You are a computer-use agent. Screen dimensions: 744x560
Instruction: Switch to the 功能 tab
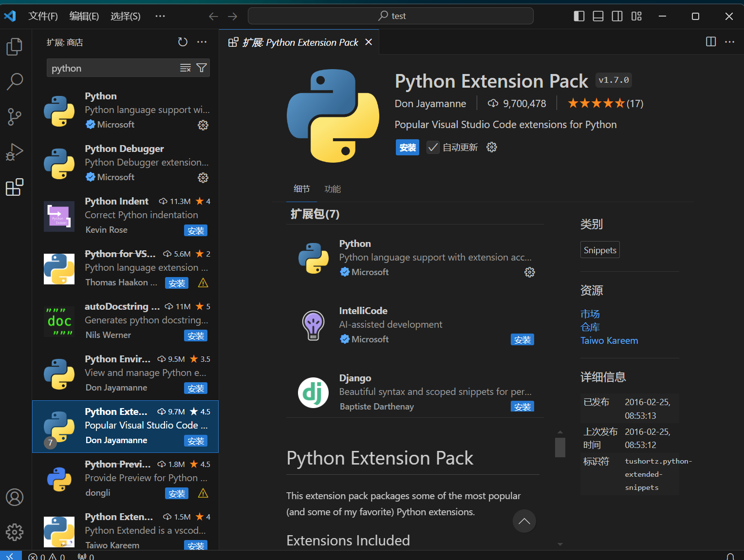[x=333, y=189]
